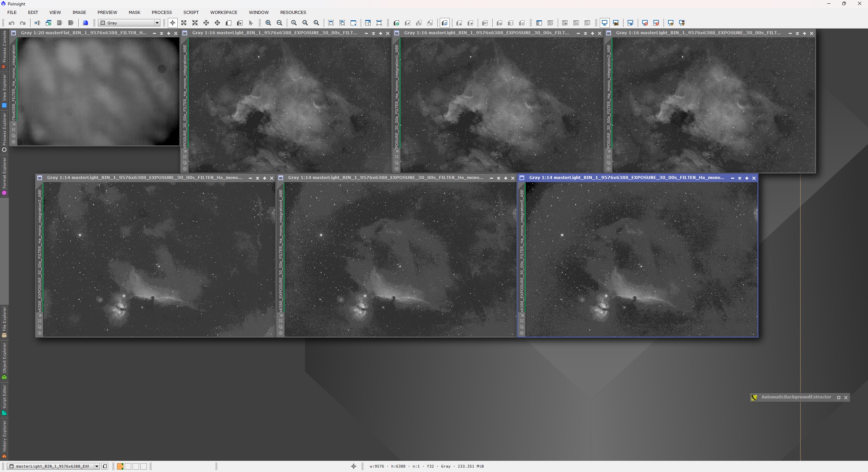
Task: Open the RESOURCES menu
Action: click(293, 12)
